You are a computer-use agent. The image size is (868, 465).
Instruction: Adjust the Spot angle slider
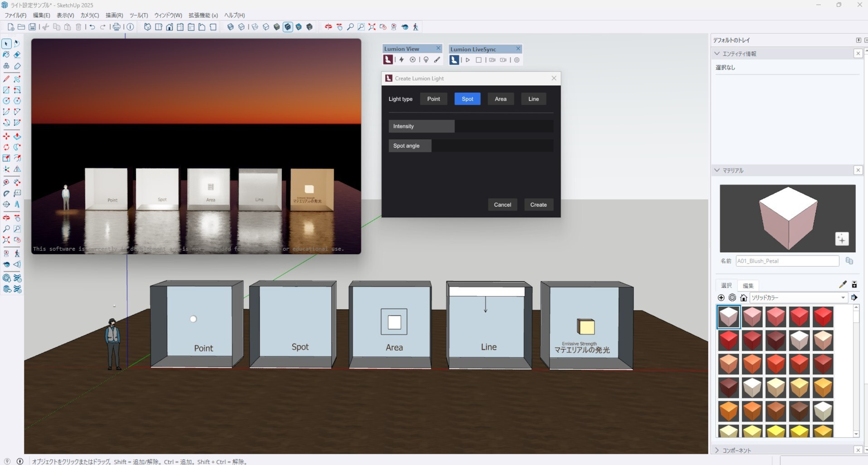click(x=471, y=146)
